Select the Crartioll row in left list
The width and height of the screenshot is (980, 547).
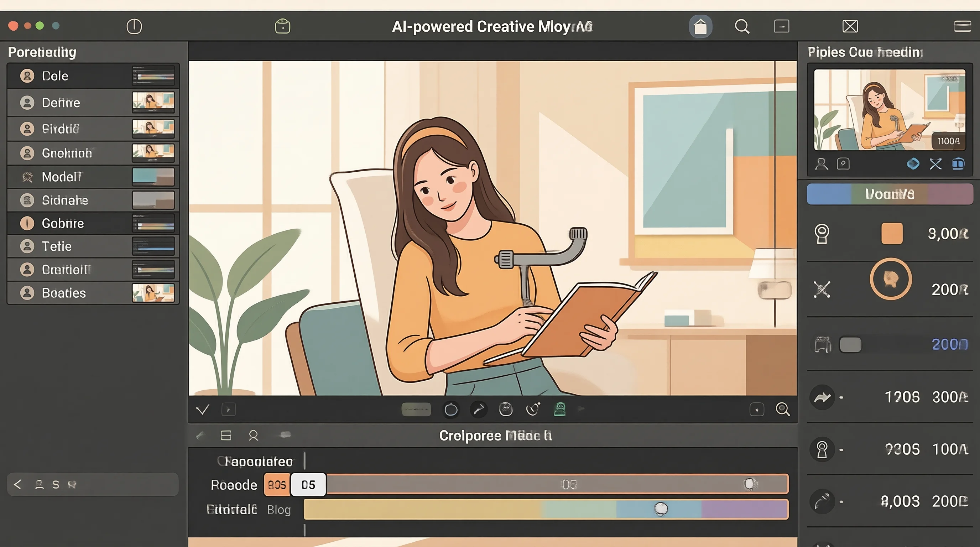click(93, 270)
